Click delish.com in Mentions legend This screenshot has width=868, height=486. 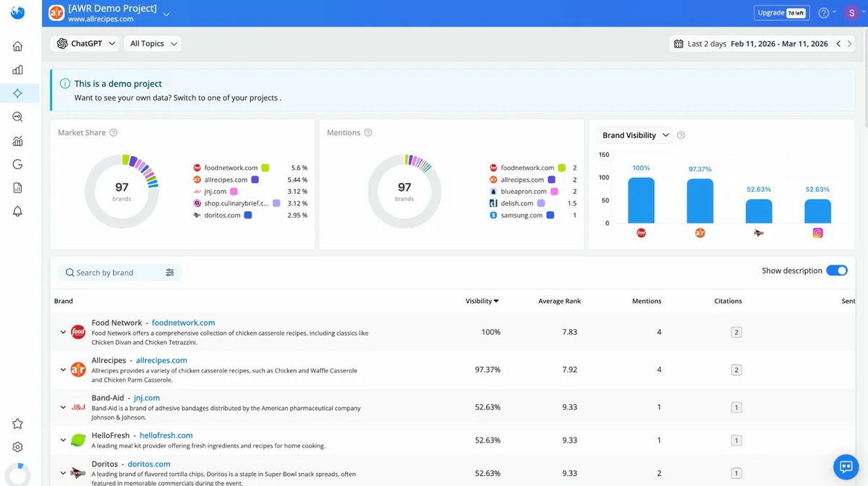pos(516,203)
